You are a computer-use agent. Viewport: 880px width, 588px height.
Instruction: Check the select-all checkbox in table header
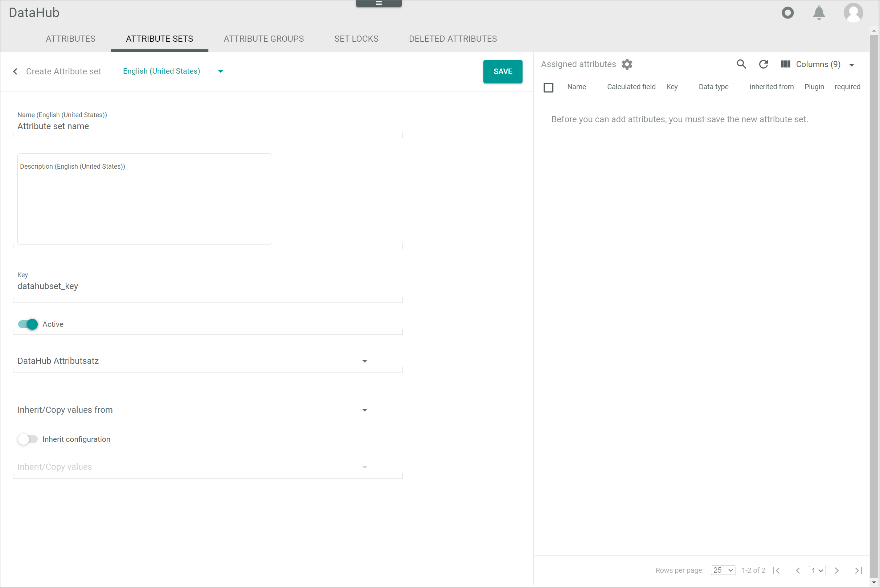pos(548,87)
